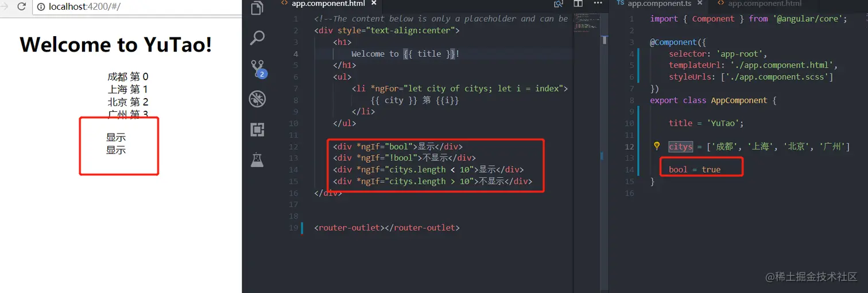Open the changes preview icon in editor toolbar
This screenshot has height=293, width=868.
point(559,3)
